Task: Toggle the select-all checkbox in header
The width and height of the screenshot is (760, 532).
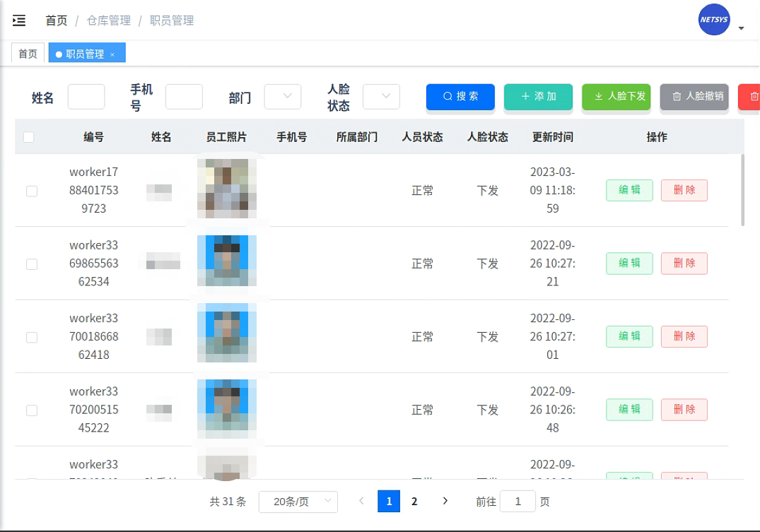Action: click(x=29, y=137)
